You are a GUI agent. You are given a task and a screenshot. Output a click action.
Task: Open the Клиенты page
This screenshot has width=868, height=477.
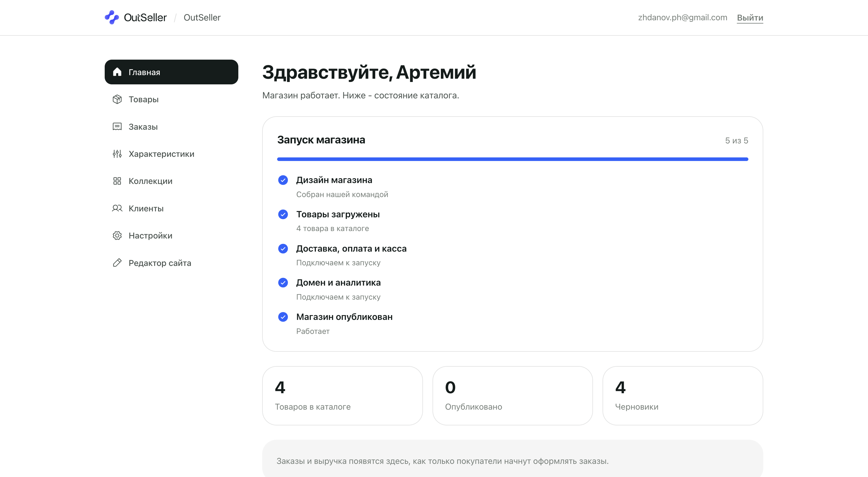171,208
